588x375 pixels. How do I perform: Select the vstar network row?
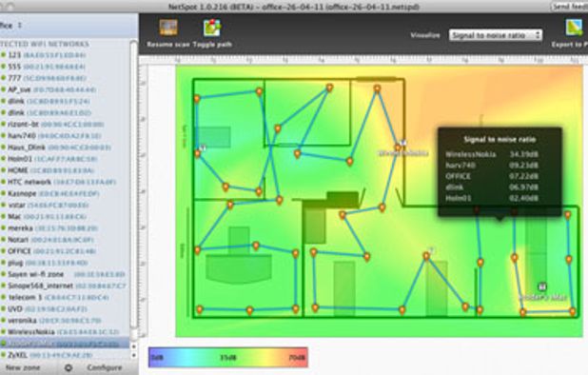(x=66, y=206)
